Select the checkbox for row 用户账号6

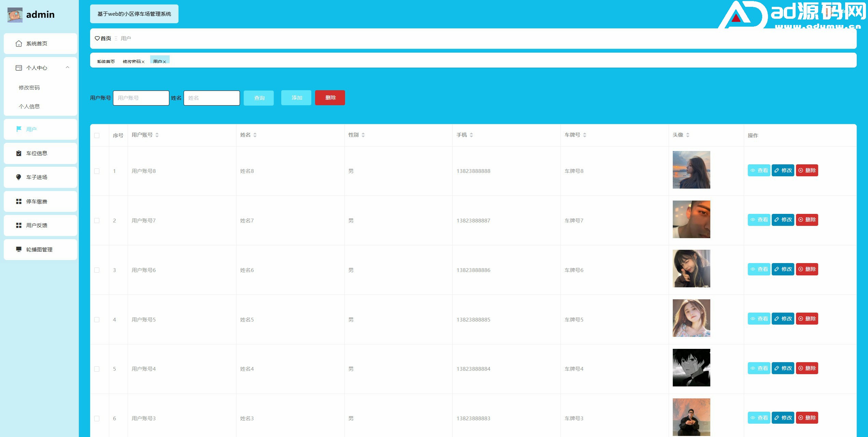pos(97,270)
